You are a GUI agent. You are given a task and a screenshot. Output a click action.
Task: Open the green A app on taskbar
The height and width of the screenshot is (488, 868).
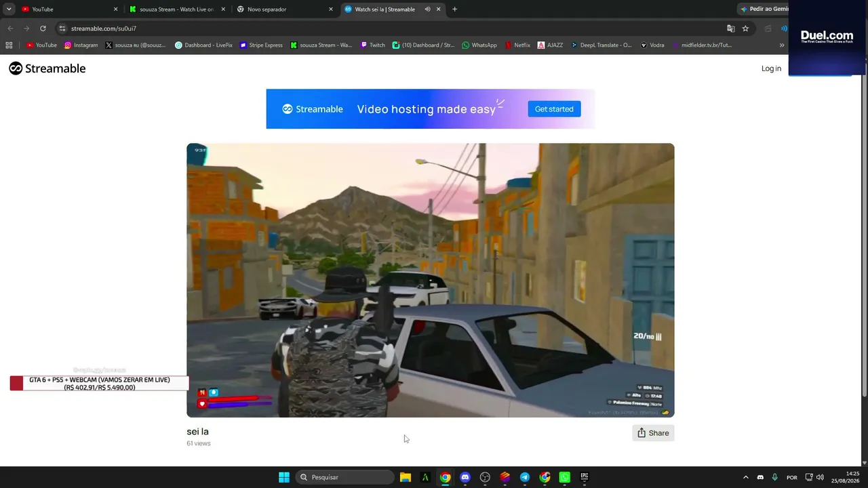425,477
